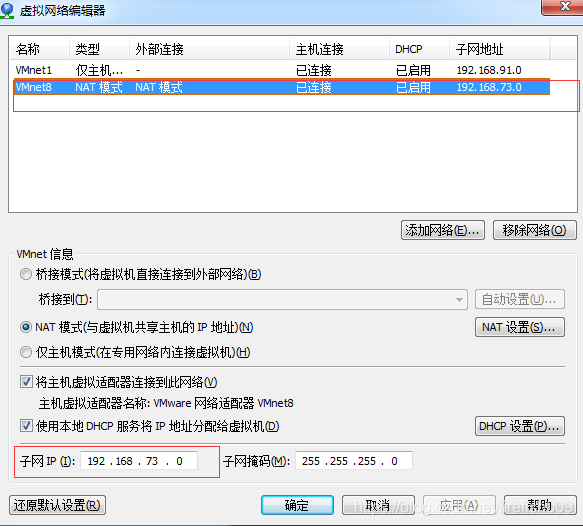Toggle 将主机虚拟适配器连接到此网络 checkbox

tap(26, 382)
